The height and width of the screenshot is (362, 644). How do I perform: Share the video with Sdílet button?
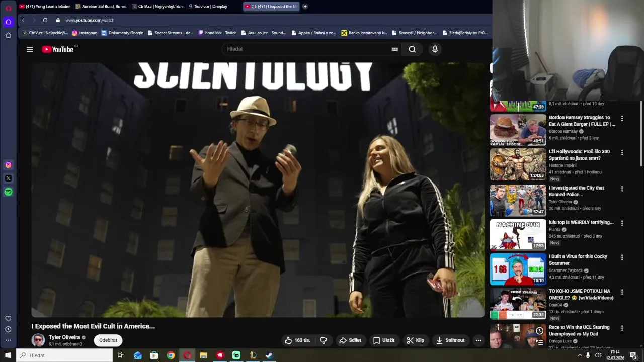[350, 340]
